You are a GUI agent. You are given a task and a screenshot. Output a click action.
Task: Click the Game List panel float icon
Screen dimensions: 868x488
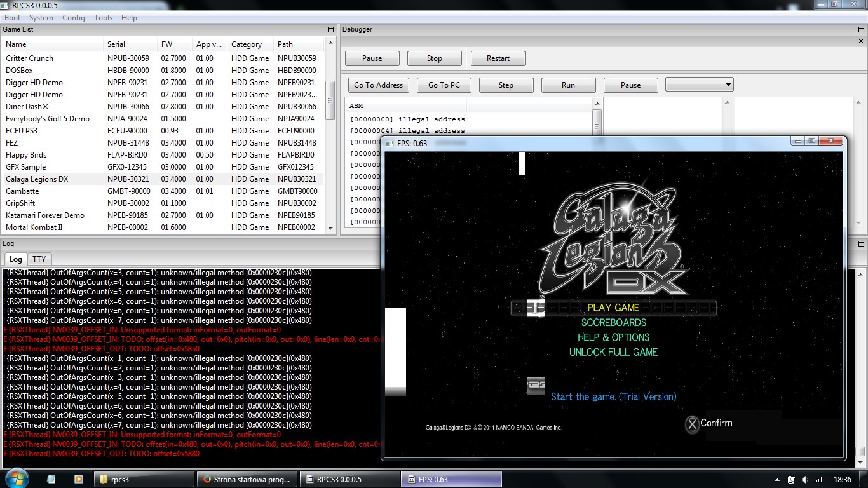(330, 30)
